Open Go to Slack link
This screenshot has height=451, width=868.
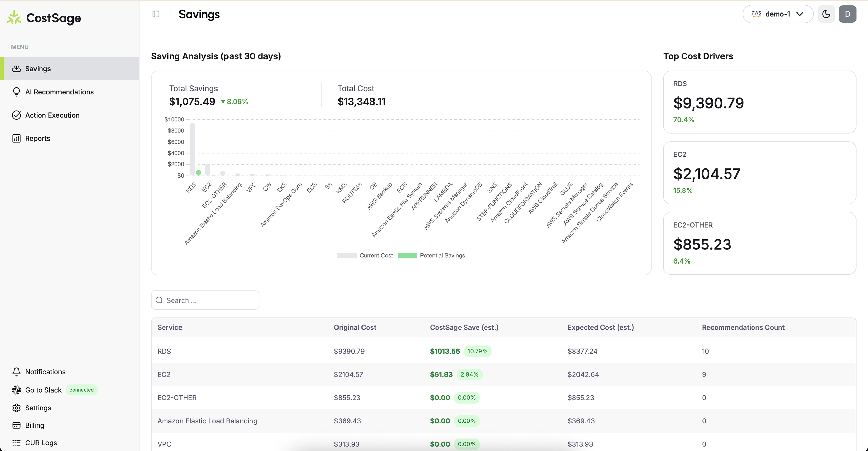(x=43, y=390)
